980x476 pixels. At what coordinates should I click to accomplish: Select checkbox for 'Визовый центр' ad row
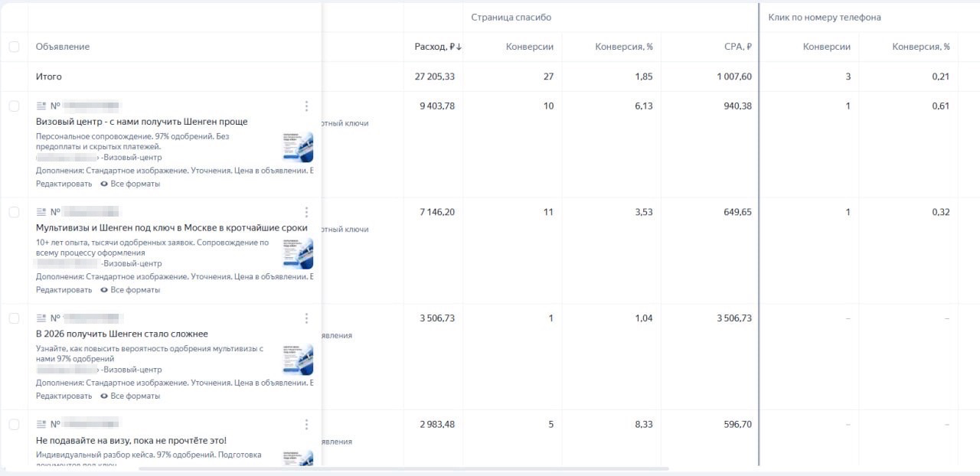point(14,106)
